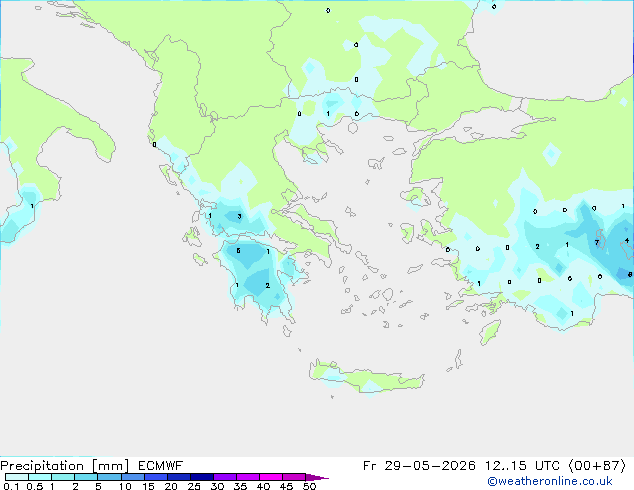Click the legend label "25"
This screenshot has height=490, width=634.
click(x=194, y=486)
